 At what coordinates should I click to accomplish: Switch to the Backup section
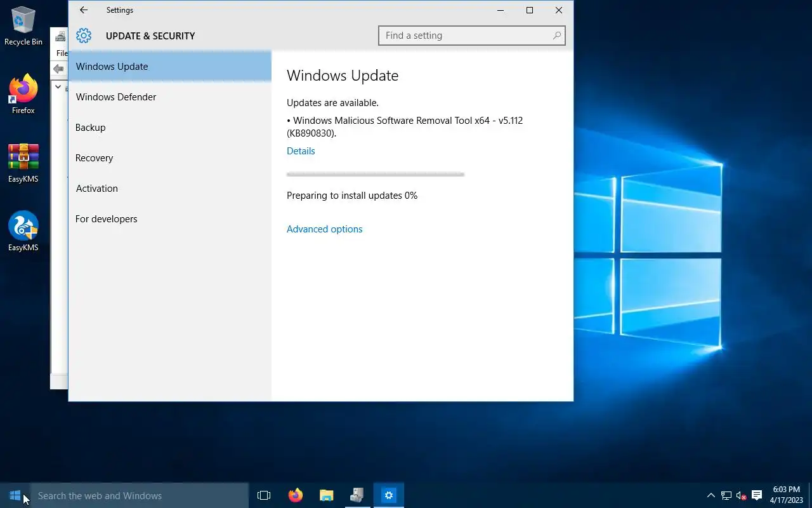tap(170, 127)
